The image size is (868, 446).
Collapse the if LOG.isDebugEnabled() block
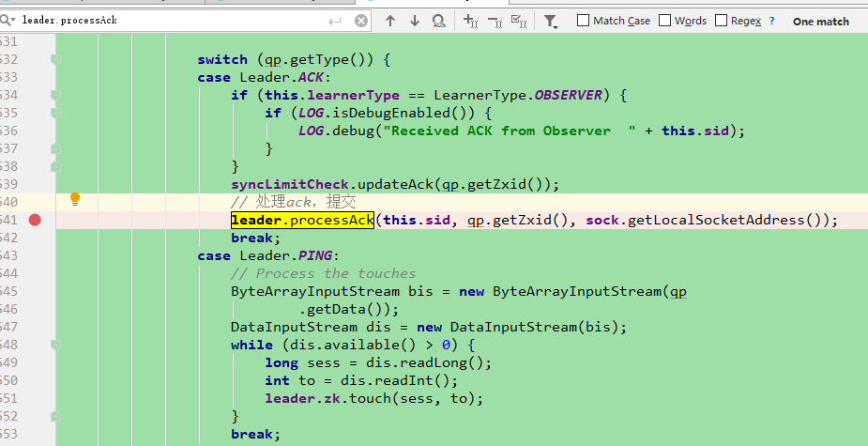point(55,113)
